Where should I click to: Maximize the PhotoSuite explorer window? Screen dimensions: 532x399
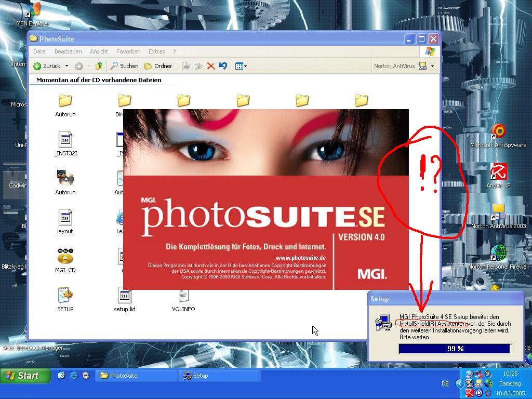pyautogui.click(x=421, y=38)
